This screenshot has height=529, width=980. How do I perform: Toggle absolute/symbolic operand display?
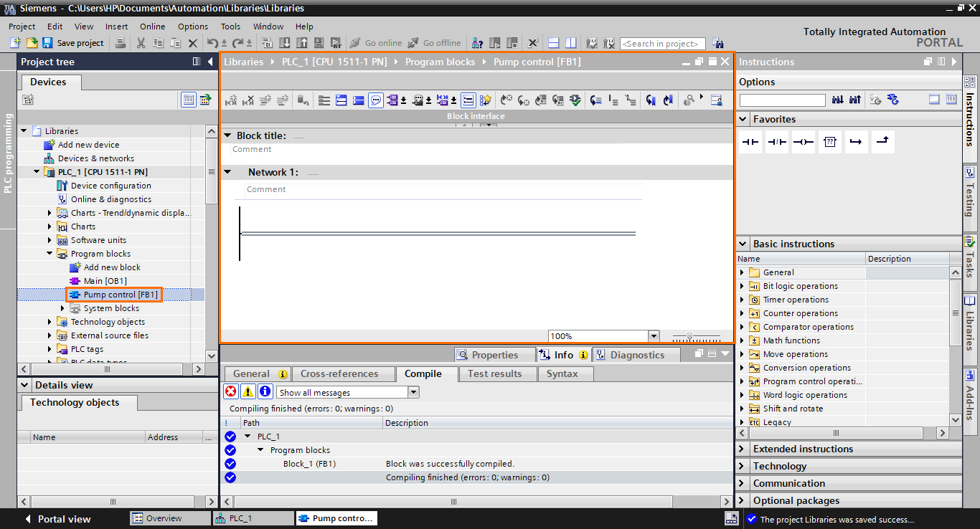[x=393, y=100]
